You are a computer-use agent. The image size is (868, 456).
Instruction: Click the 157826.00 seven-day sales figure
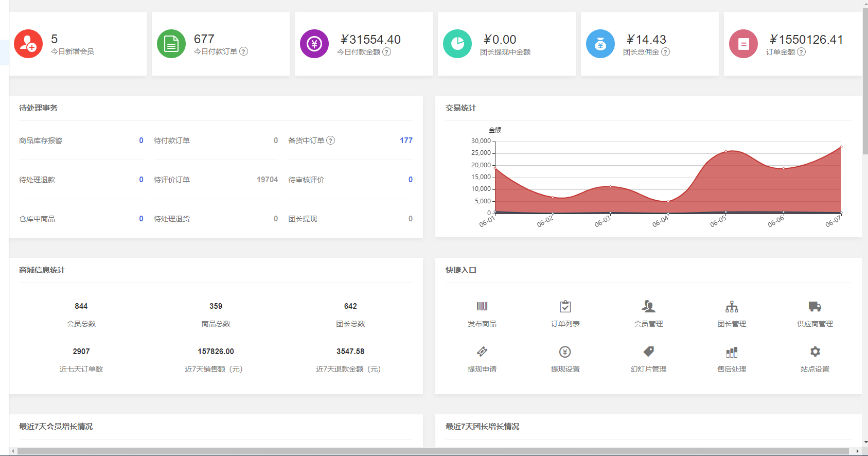point(216,352)
